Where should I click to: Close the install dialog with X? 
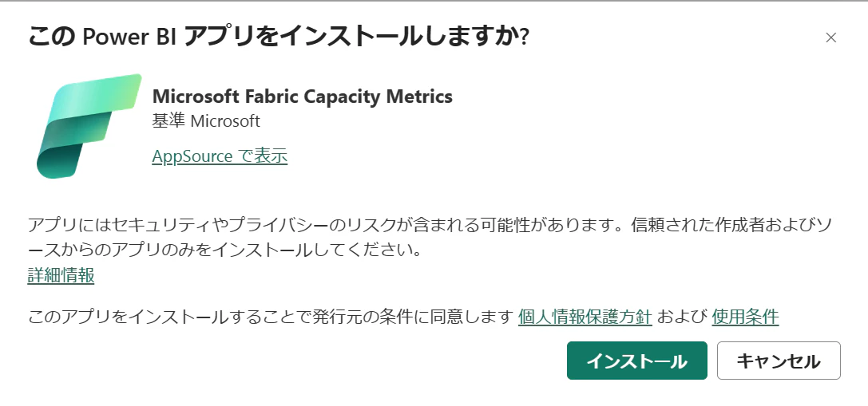click(x=830, y=37)
